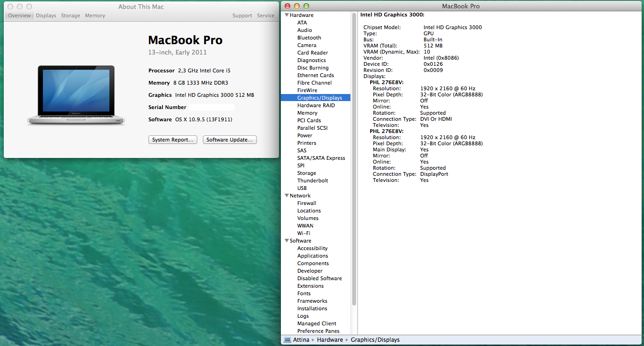The height and width of the screenshot is (346, 644).
Task: Click the Intel HD Graphics 3000 heading
Action: pyautogui.click(x=392, y=15)
